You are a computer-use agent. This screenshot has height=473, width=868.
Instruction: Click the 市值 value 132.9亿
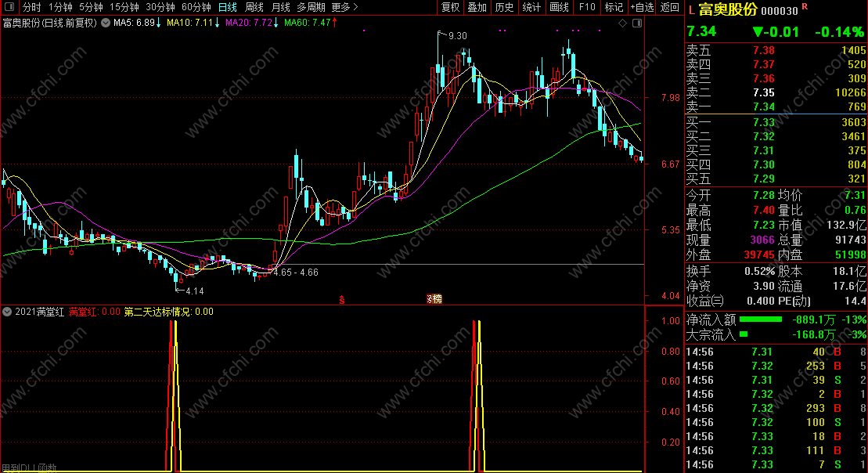(845, 225)
